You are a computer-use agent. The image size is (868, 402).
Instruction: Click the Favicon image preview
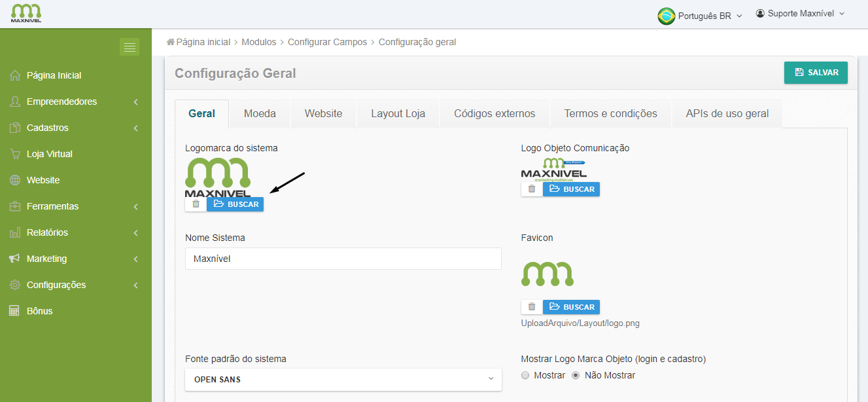point(547,274)
